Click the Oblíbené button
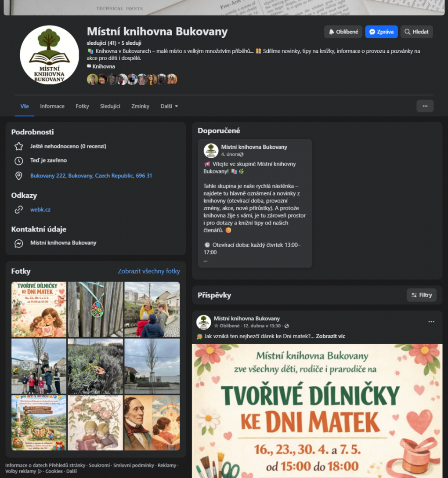448x478 pixels. click(x=343, y=32)
